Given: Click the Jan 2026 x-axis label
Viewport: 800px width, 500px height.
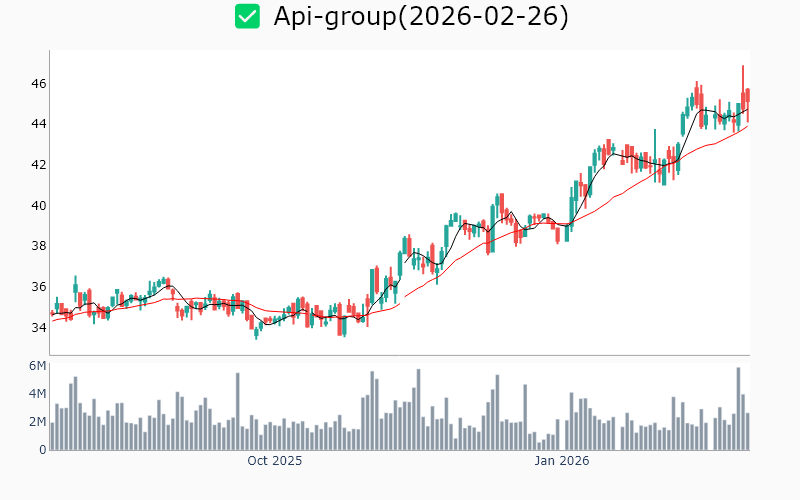Looking at the screenshot, I should click(561, 461).
